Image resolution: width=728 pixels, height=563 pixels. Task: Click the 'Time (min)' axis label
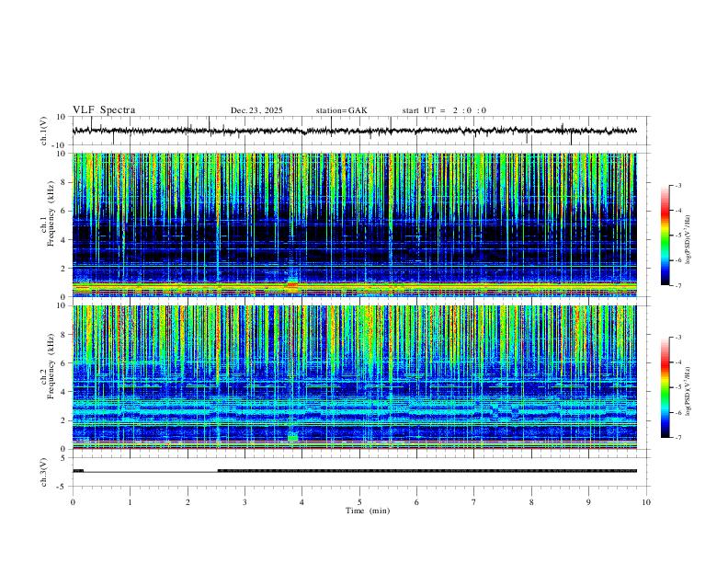(368, 511)
